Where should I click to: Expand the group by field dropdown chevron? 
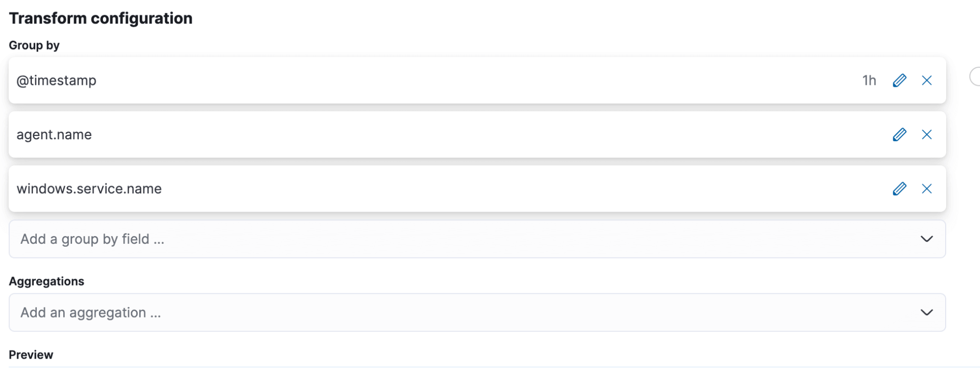(x=927, y=239)
